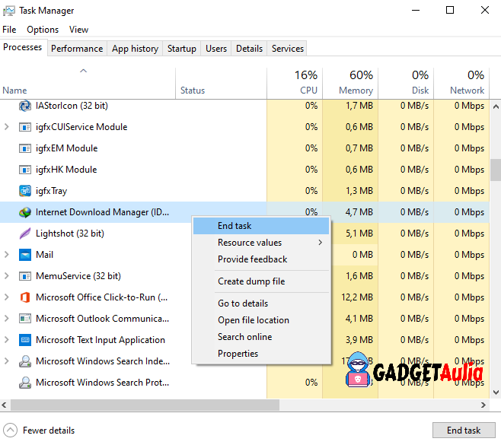Image resolution: width=501 pixels, height=448 pixels.
Task: Open the File menu
Action: coord(9,30)
